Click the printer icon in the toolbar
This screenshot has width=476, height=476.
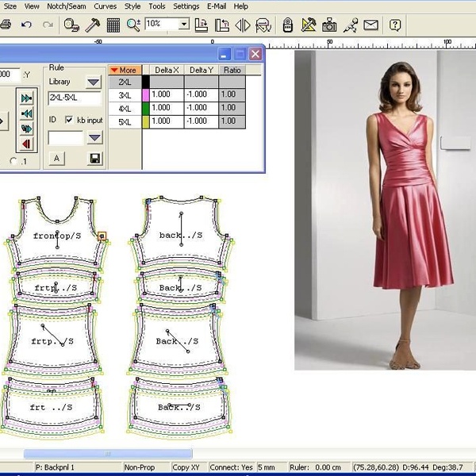click(6, 25)
